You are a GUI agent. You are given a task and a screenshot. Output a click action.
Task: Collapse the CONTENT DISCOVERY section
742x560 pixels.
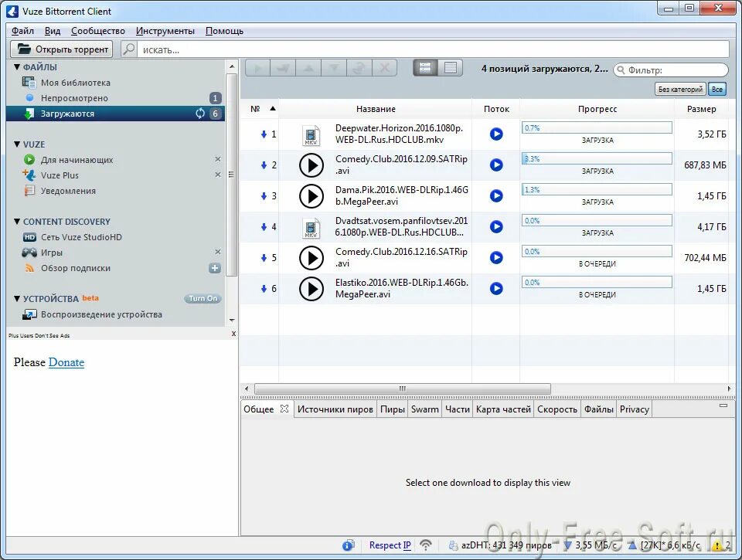pos(17,222)
